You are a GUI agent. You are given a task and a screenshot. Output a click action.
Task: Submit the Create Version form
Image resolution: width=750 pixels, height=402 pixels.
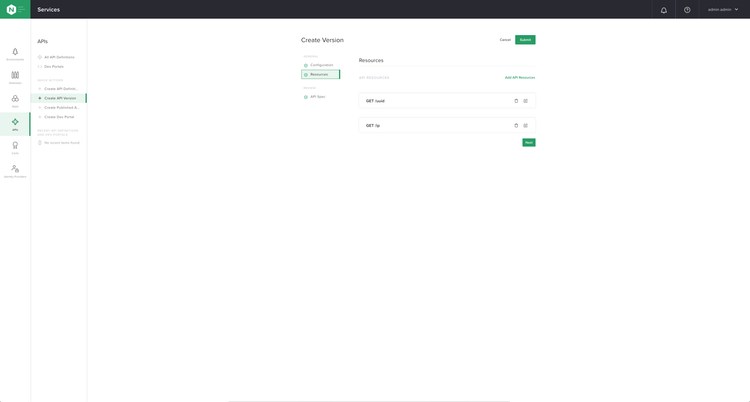[525, 40]
